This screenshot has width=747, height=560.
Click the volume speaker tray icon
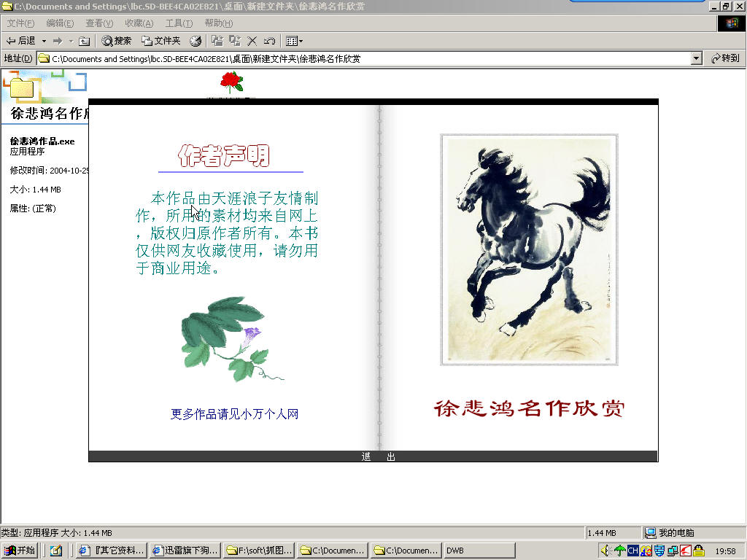tap(606, 551)
